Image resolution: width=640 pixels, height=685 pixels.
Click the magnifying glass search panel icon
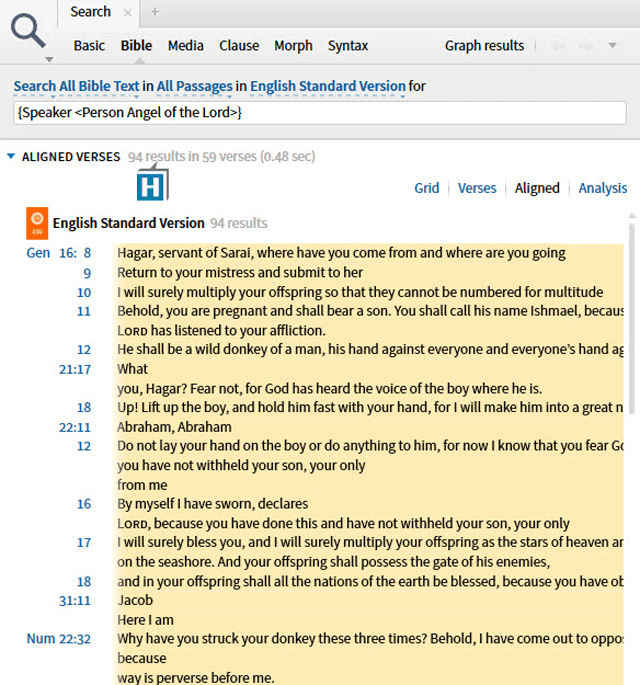[29, 33]
